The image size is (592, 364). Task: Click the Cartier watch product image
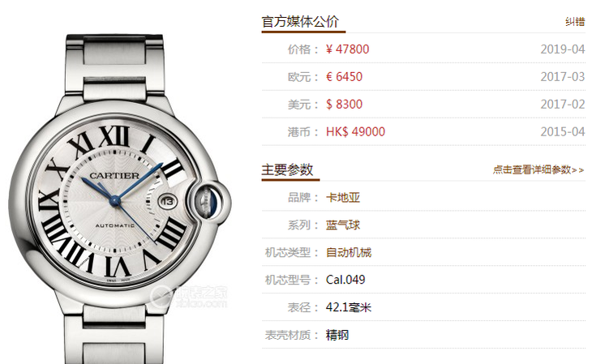120,199
